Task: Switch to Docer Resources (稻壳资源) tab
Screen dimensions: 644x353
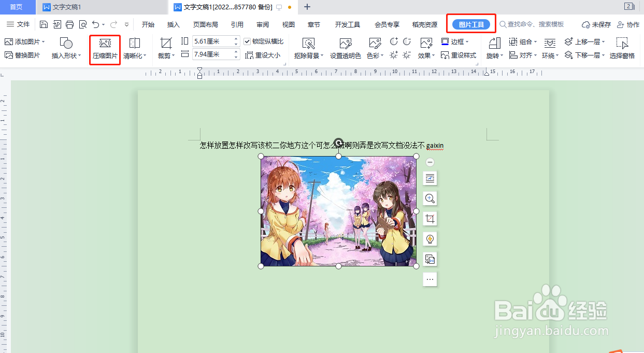Action: pyautogui.click(x=425, y=24)
